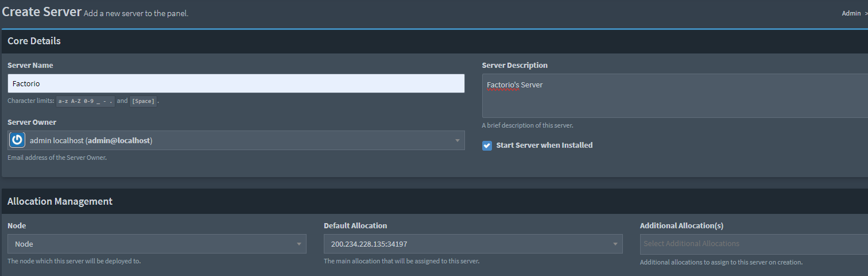Click the Server Owner dropdown arrow
Image resolution: width=868 pixels, height=276 pixels.
tap(458, 140)
